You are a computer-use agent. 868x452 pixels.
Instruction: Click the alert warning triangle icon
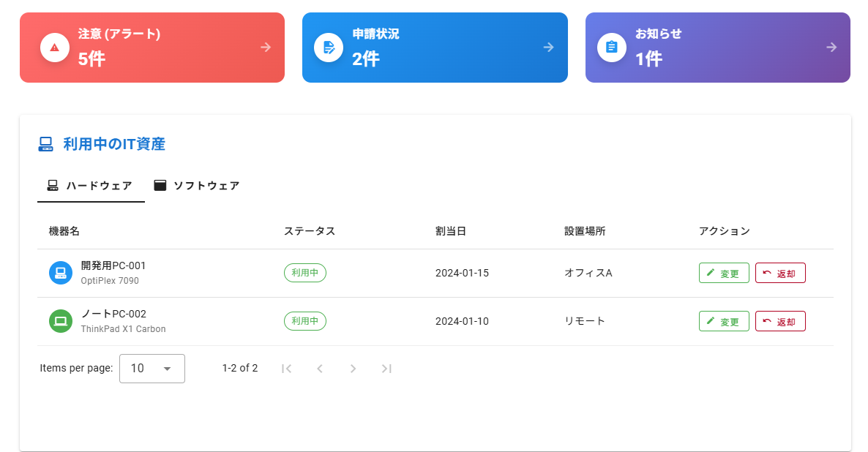(x=55, y=48)
